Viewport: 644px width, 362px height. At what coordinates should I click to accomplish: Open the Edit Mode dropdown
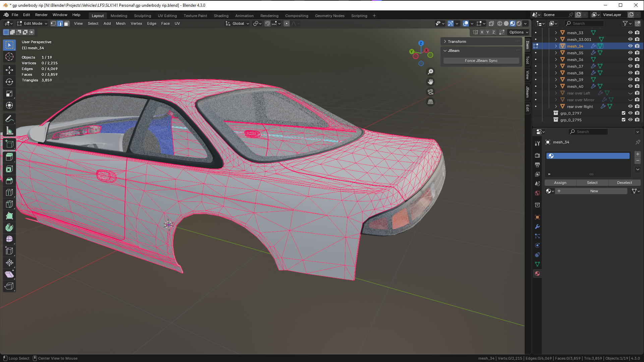33,23
